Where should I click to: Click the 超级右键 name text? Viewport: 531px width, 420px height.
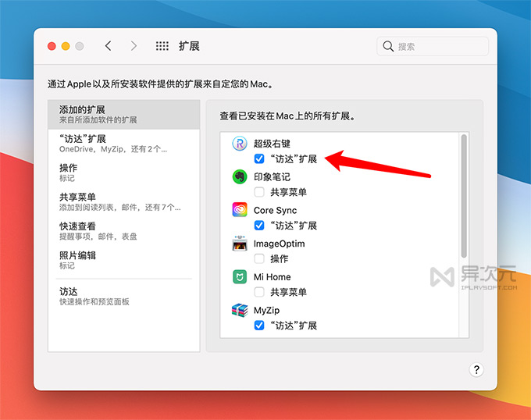(x=272, y=144)
